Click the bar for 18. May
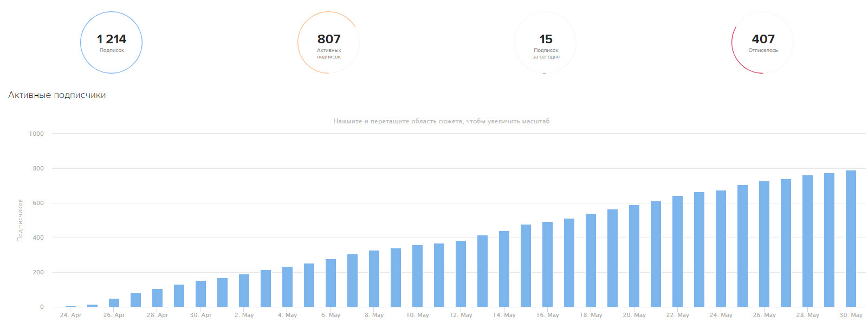Viewport: 868px width, 336px height. (x=591, y=260)
